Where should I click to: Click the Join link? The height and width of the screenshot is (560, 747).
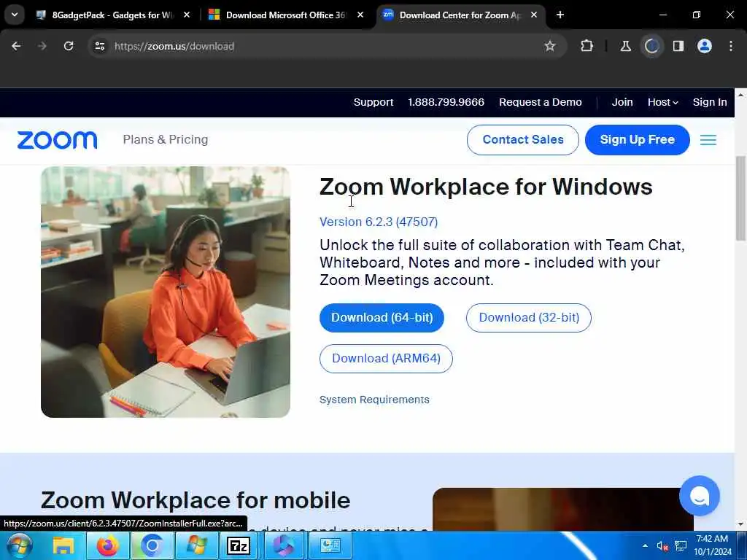[622, 102]
